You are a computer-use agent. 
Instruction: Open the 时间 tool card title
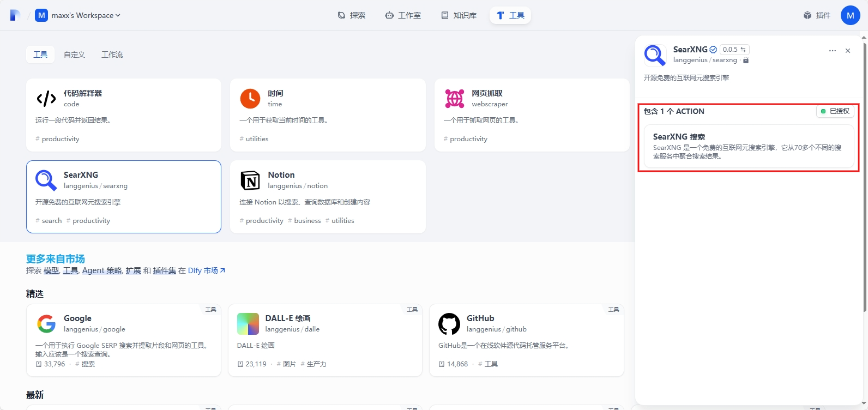click(x=275, y=93)
